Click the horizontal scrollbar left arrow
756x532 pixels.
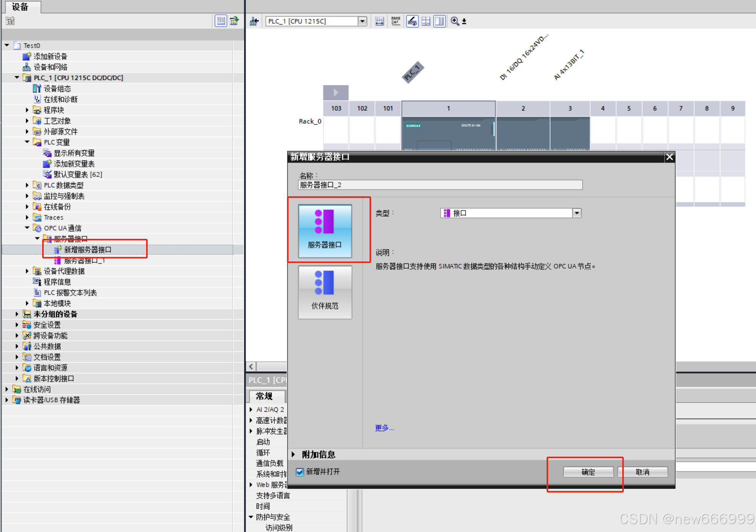(x=251, y=366)
